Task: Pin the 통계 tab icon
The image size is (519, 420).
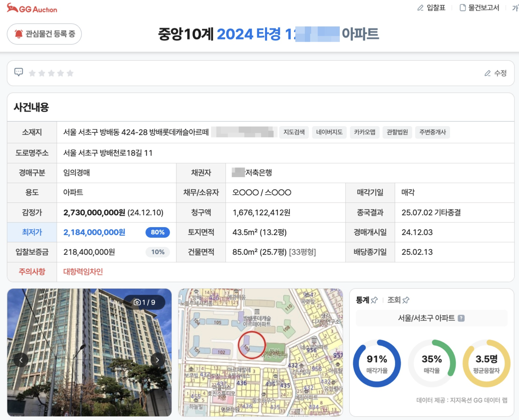Action: coord(374,300)
